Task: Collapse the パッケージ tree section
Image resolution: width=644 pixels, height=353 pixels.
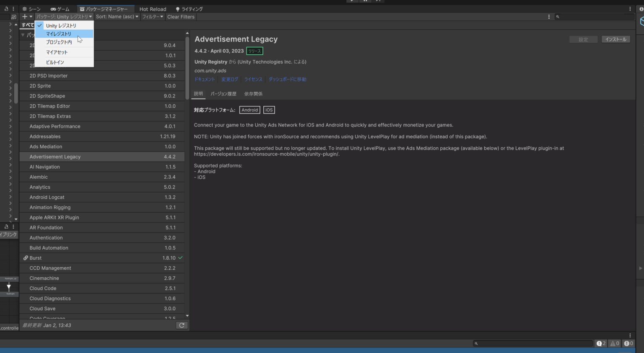Action: 23,35
